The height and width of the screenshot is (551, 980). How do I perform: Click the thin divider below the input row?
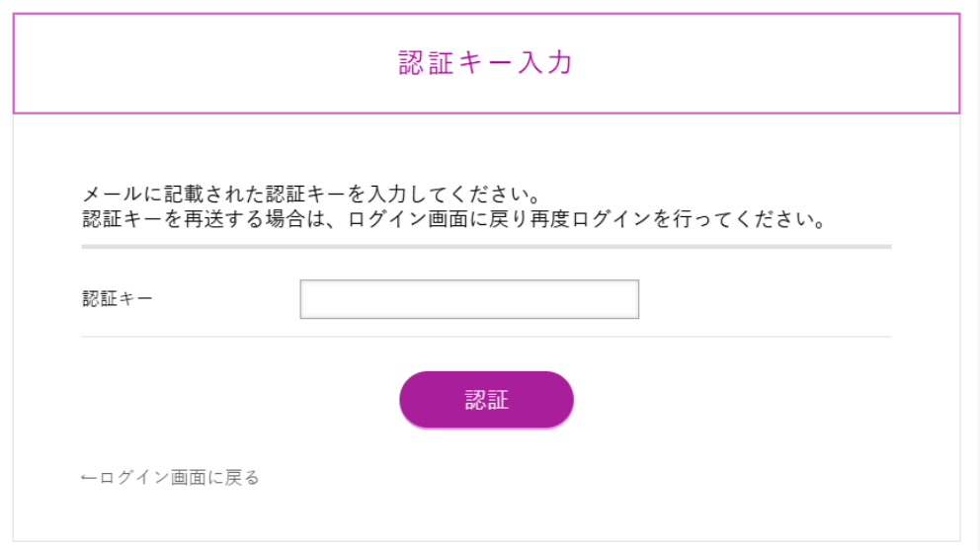(486, 337)
